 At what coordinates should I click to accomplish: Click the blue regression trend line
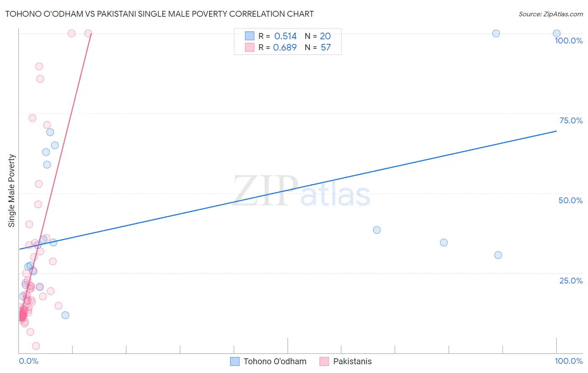coord(288,190)
